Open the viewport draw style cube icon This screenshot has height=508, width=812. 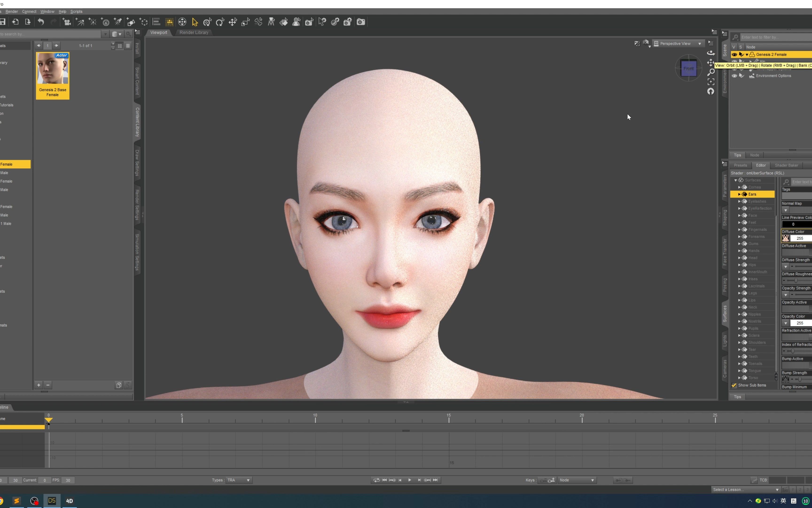click(646, 43)
